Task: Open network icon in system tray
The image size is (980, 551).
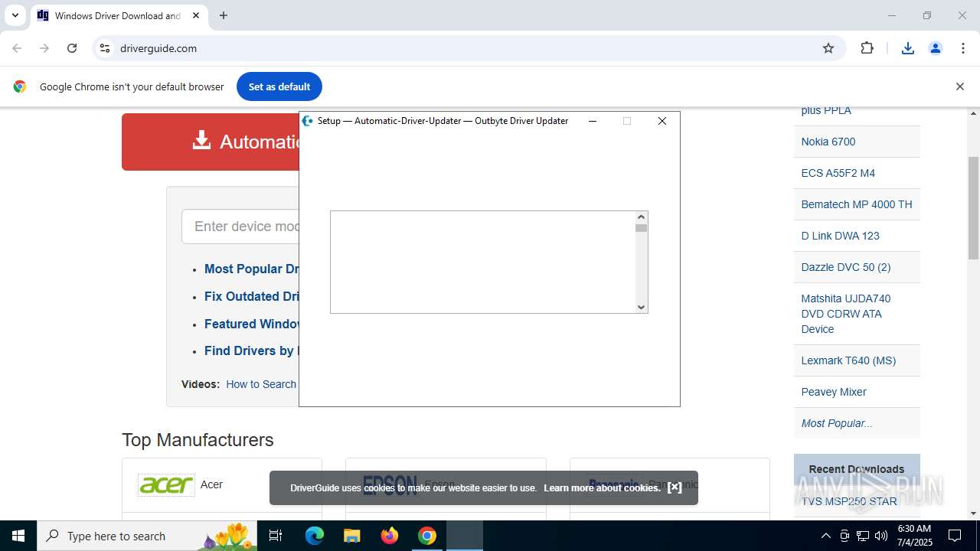Action: (863, 536)
